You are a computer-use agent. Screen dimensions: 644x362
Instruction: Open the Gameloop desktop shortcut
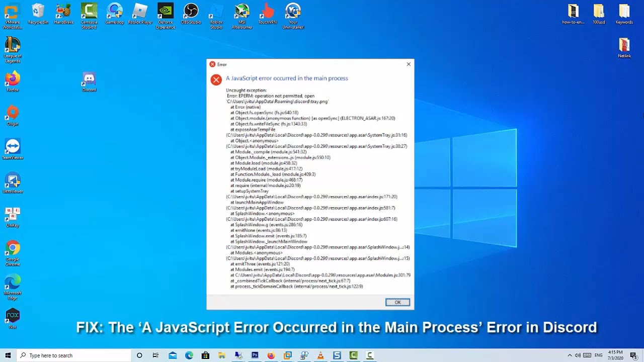pyautogui.click(x=115, y=14)
